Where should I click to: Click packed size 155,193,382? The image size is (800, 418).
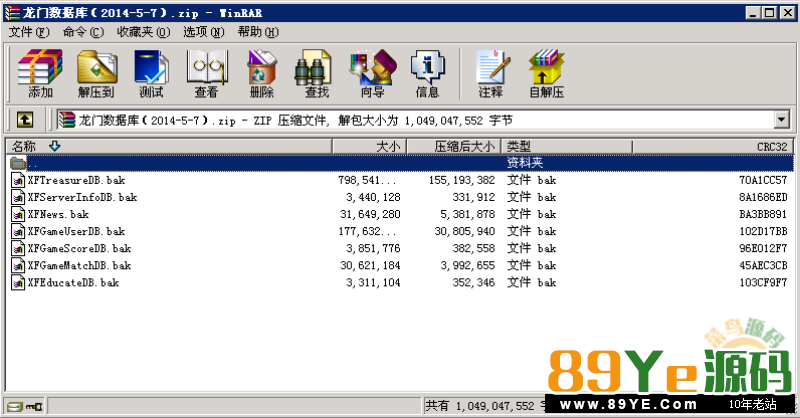click(x=462, y=180)
